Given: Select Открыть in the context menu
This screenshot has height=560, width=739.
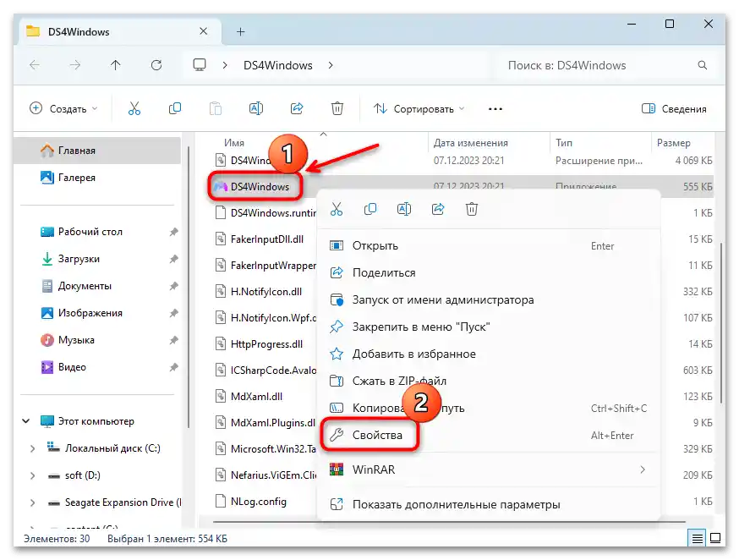Looking at the screenshot, I should [489, 245].
